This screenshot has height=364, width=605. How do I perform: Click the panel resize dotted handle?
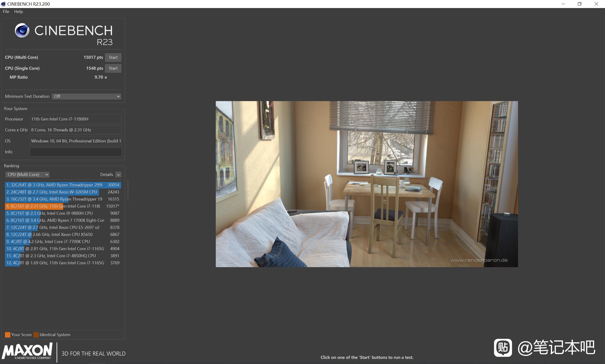click(128, 190)
